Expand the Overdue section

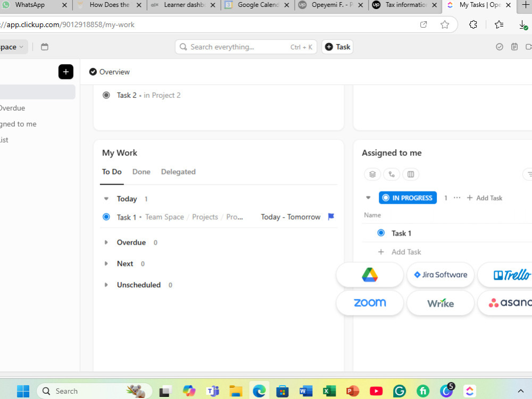coord(106,242)
